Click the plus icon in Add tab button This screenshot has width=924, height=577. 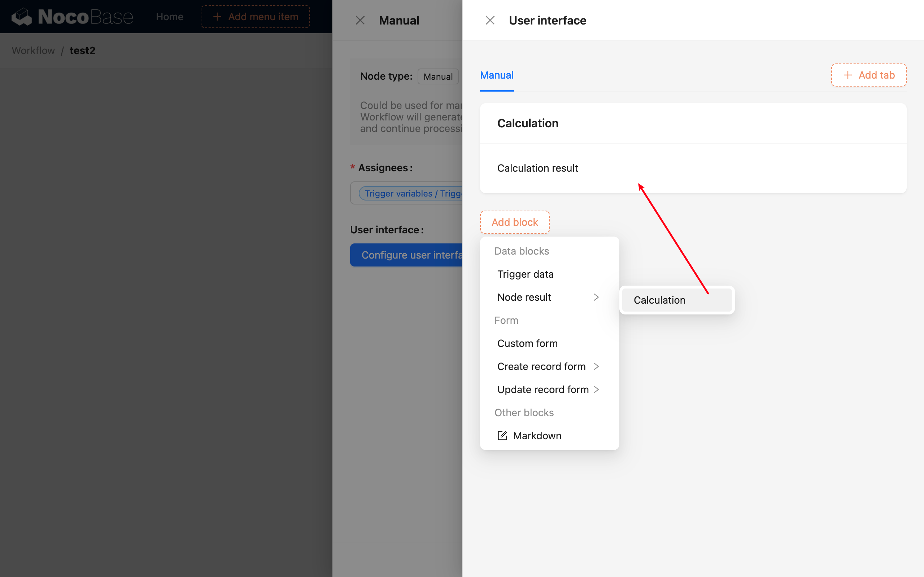click(x=847, y=75)
